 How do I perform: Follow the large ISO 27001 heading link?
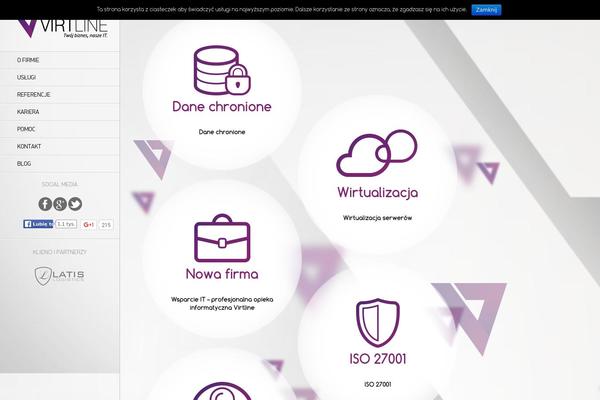[378, 359]
